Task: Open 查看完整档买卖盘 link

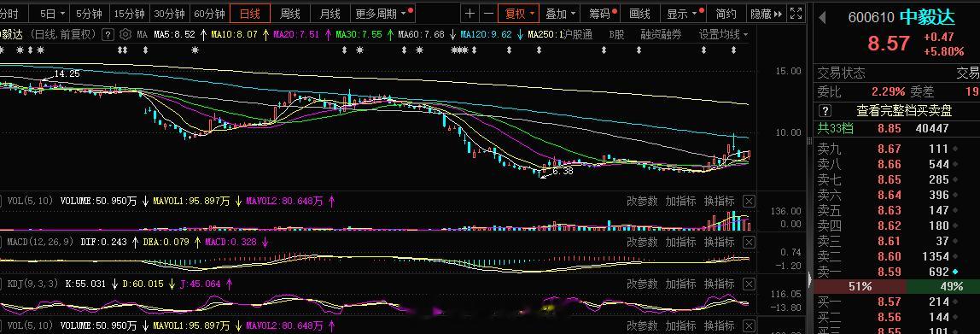Action: (904, 111)
